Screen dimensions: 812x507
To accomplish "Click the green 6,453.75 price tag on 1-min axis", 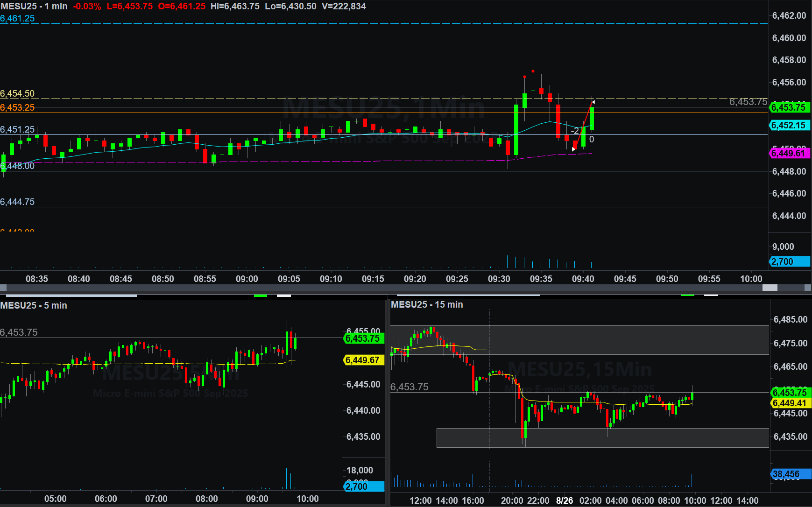I will [x=789, y=107].
